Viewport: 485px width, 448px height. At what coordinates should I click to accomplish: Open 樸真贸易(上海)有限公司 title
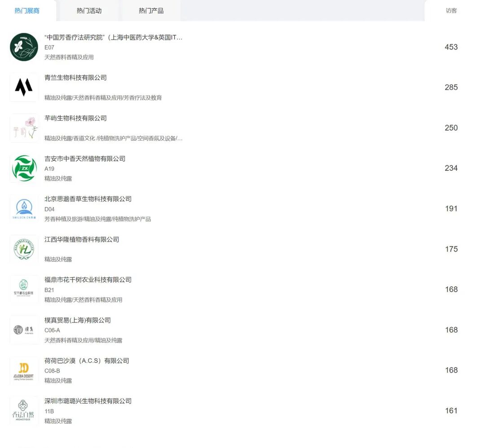(x=78, y=320)
